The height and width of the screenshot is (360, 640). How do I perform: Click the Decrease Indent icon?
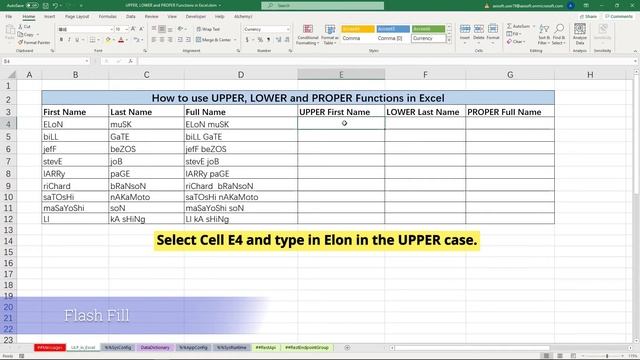click(x=180, y=40)
